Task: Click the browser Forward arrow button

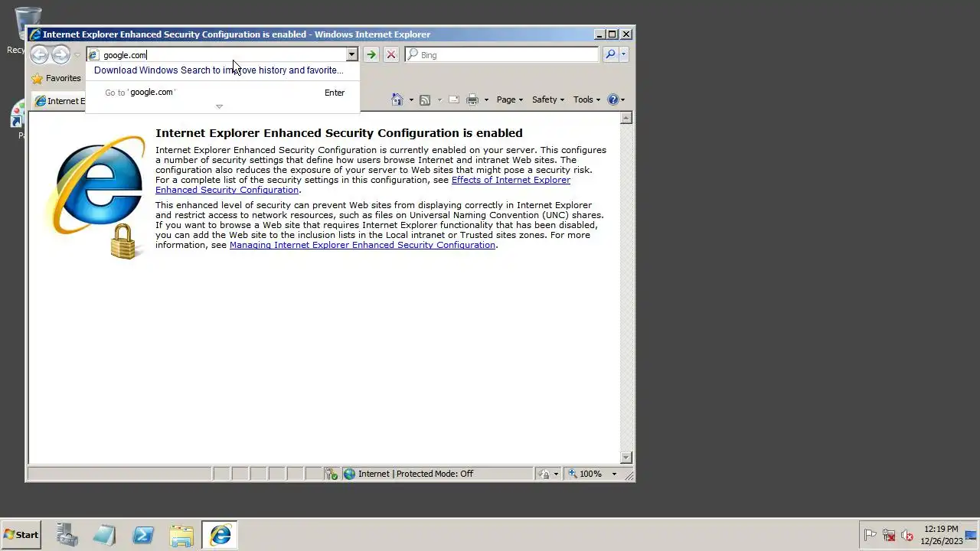Action: tap(60, 54)
